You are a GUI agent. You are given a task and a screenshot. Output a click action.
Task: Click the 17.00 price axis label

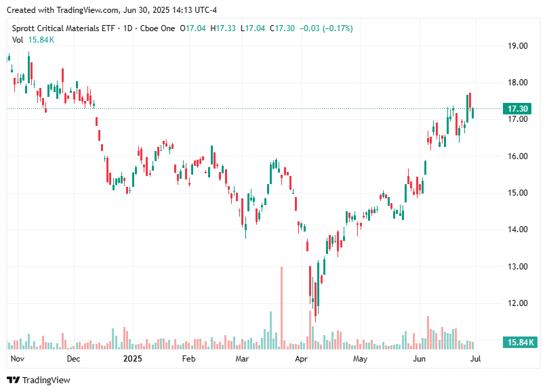tap(517, 119)
